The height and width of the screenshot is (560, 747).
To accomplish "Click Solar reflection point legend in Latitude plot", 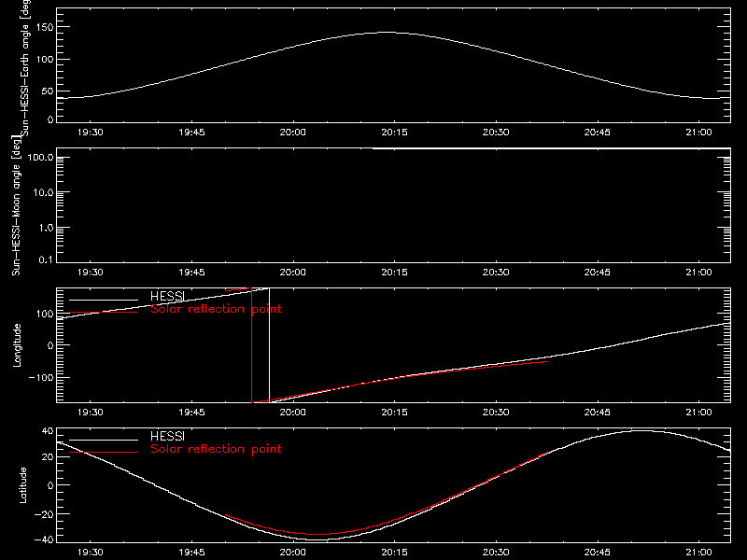I will (216, 449).
